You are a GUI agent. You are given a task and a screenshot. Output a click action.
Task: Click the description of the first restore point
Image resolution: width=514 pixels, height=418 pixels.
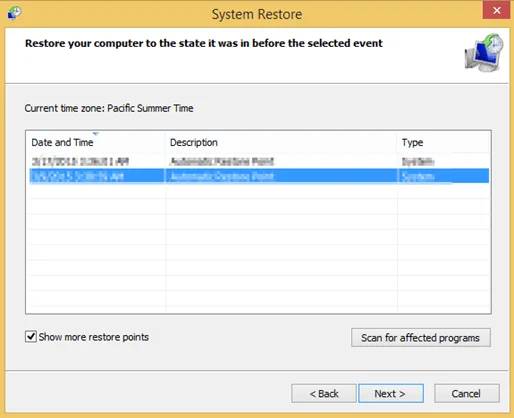point(222,162)
